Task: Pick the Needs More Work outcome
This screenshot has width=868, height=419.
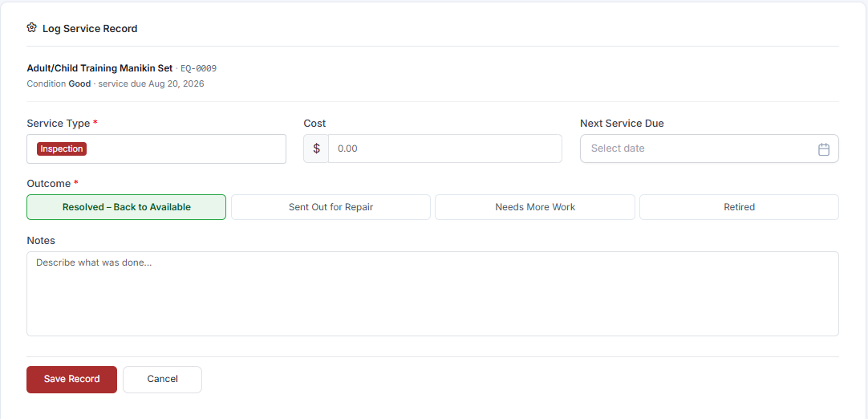Action: (x=535, y=207)
